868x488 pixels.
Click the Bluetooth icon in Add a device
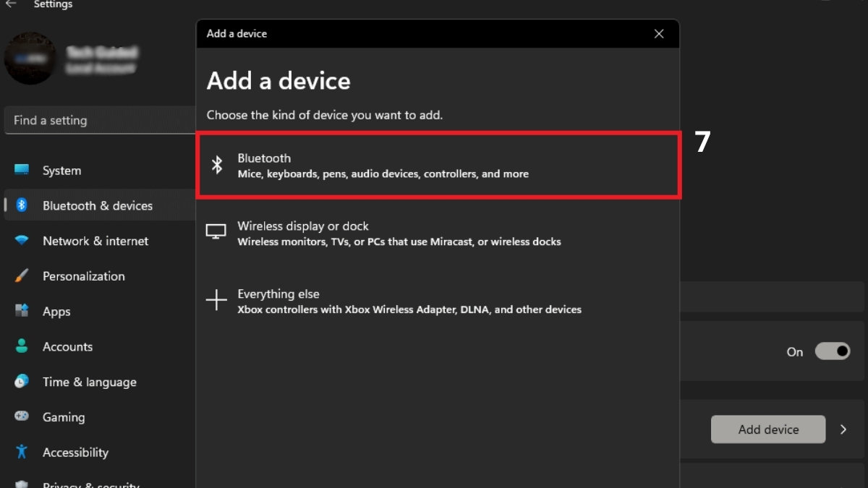pyautogui.click(x=216, y=165)
